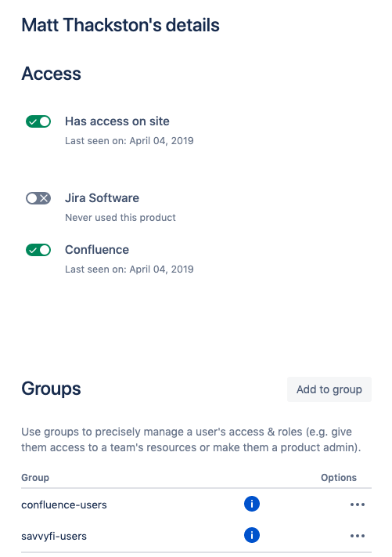Turn off the Confluence access toggle
Viewport: 392px width, 557px height.
pos(38,250)
